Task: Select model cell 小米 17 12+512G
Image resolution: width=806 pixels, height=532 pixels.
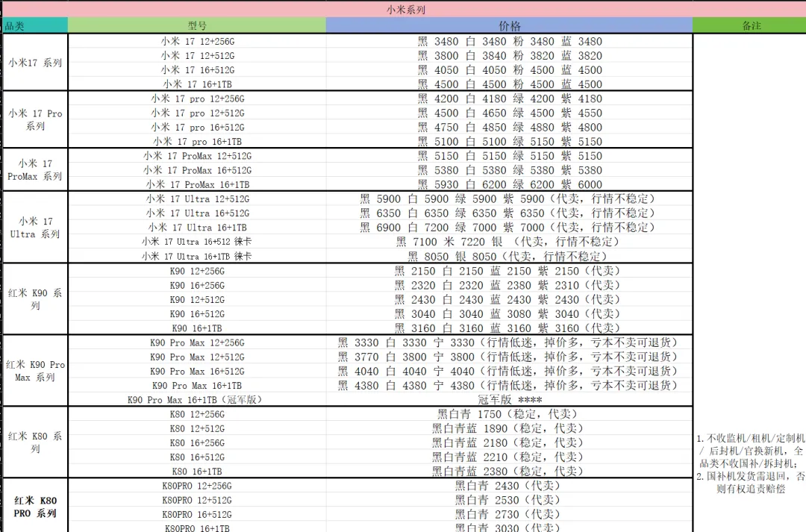Action: coord(197,55)
